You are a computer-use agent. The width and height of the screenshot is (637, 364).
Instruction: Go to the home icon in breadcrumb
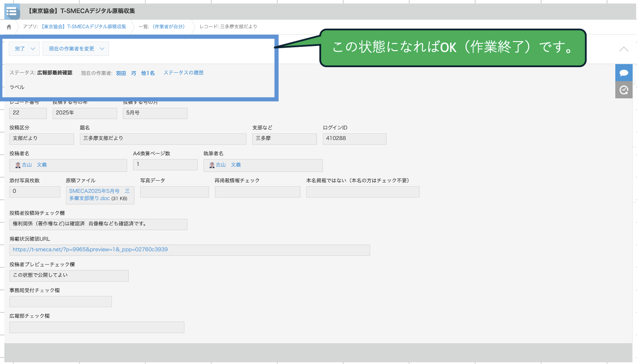9,27
